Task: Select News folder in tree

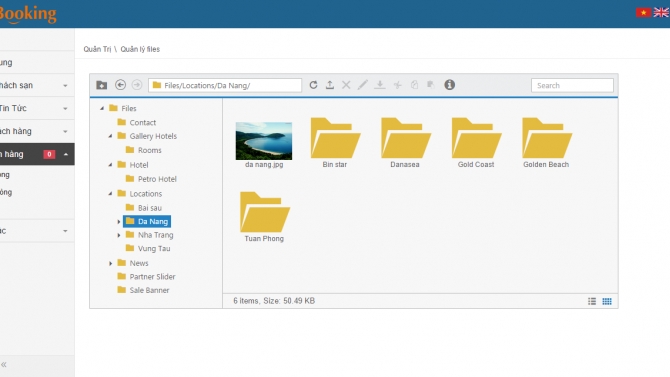Action: click(133, 263)
